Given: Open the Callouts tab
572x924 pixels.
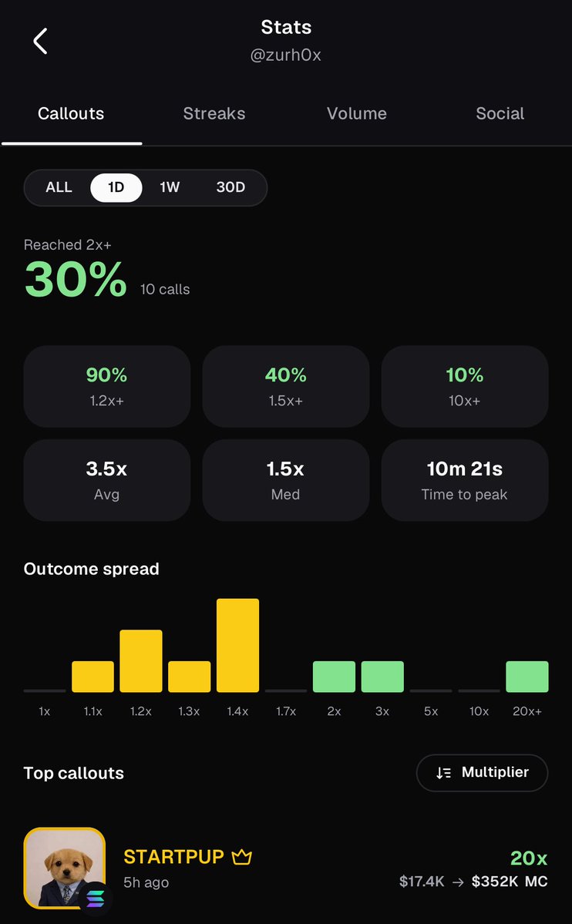Looking at the screenshot, I should [x=71, y=113].
